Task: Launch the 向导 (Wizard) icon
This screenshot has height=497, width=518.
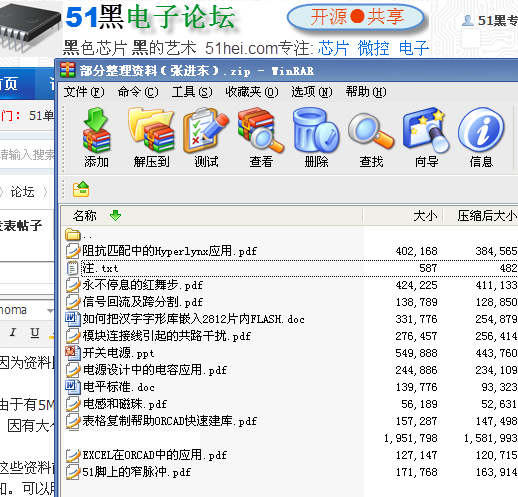Action: [426, 137]
